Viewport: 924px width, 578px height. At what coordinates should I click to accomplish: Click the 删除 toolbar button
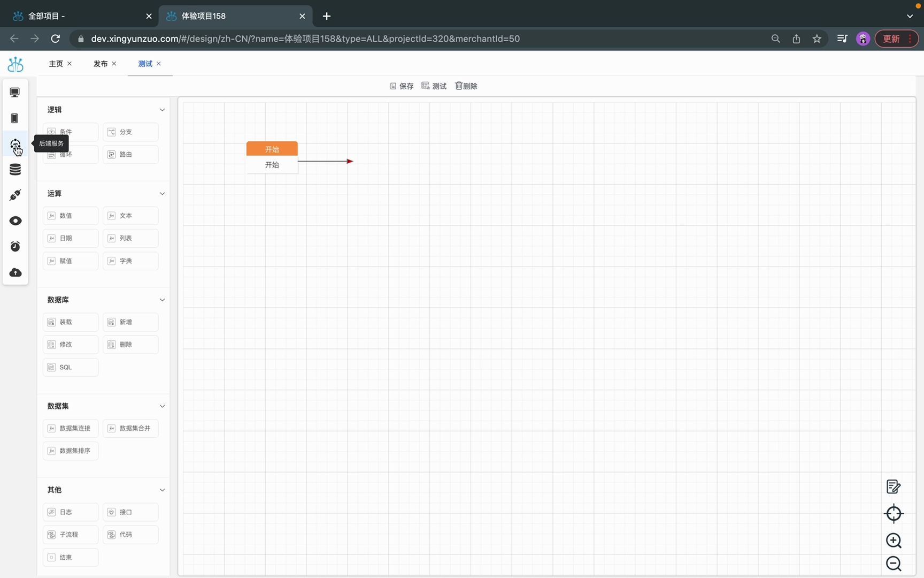[466, 86]
